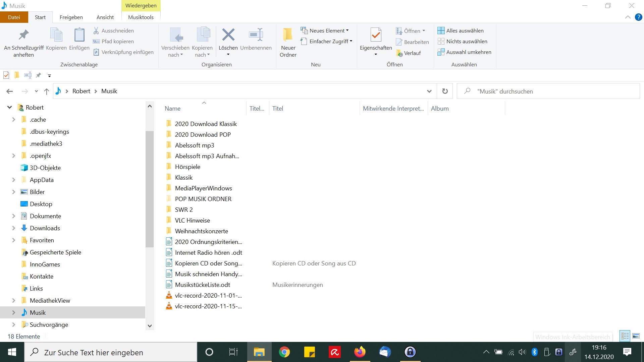
Task: Go back with the left arrow
Action: (x=10, y=91)
